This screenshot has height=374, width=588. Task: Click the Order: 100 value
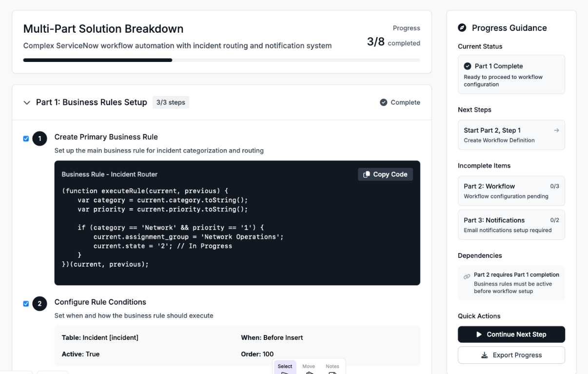point(257,354)
